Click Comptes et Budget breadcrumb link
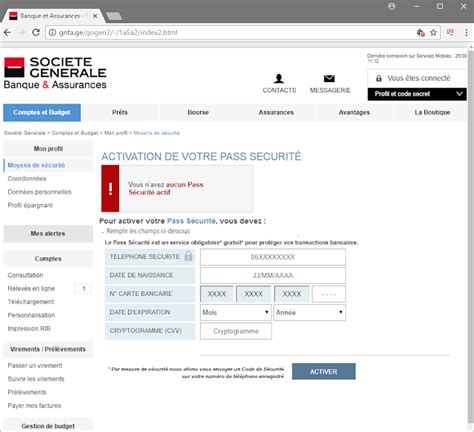This screenshot has height=432, width=474. [x=75, y=133]
